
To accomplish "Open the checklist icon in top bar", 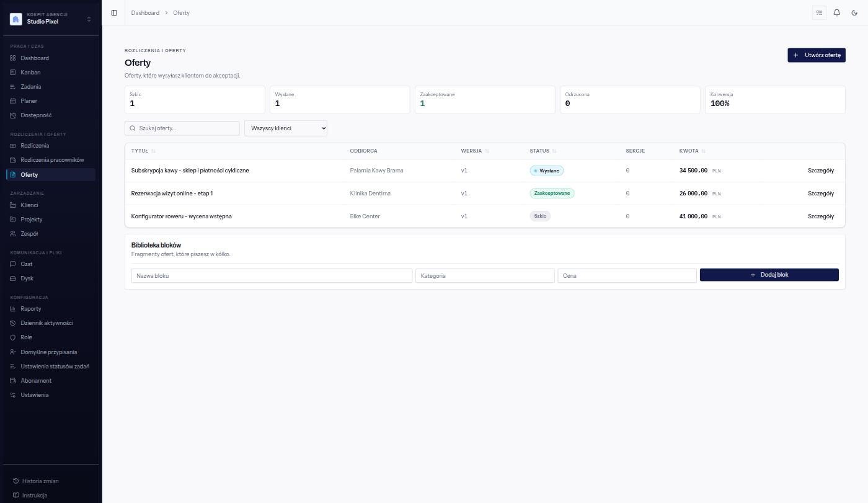I will [819, 12].
